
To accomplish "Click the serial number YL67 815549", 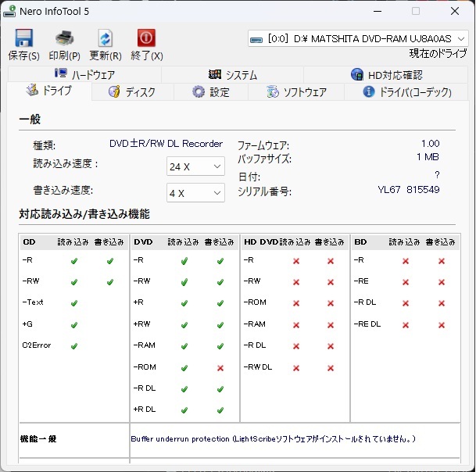I will click(409, 190).
